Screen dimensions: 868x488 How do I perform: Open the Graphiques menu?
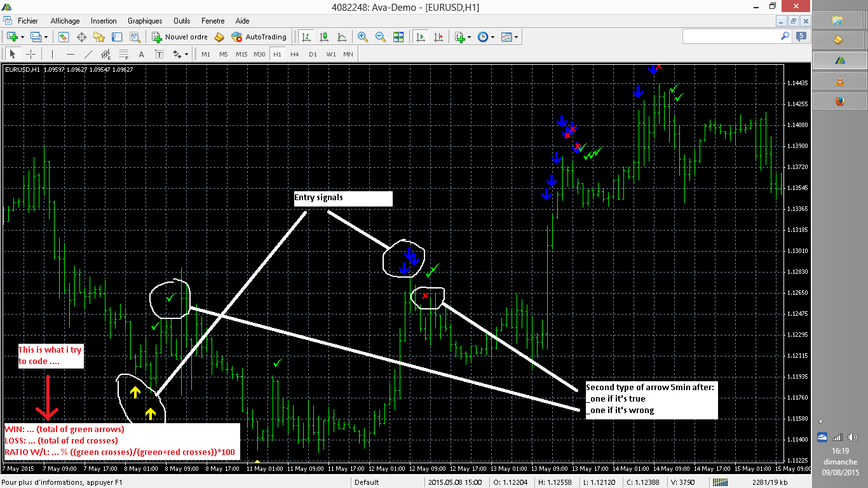pos(145,20)
